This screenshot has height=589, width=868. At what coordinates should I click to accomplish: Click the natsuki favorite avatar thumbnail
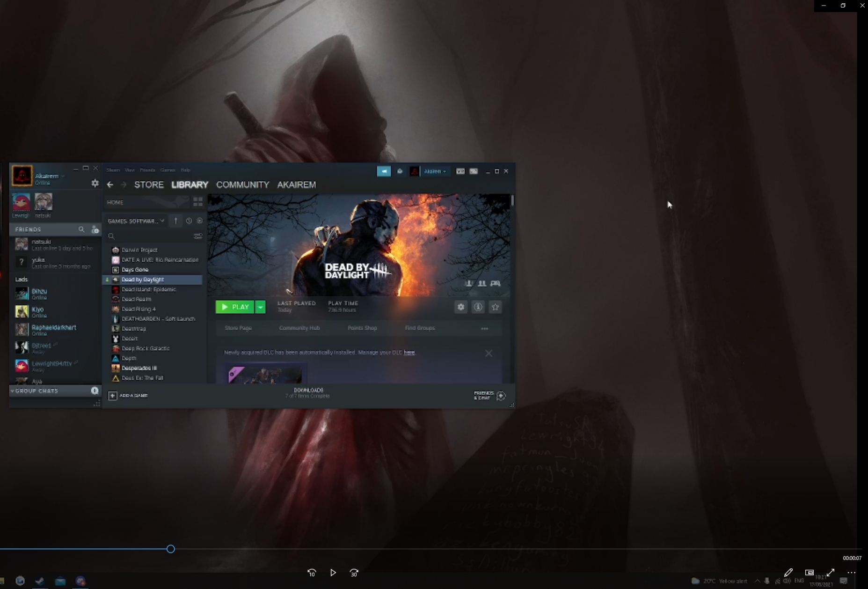tap(44, 202)
